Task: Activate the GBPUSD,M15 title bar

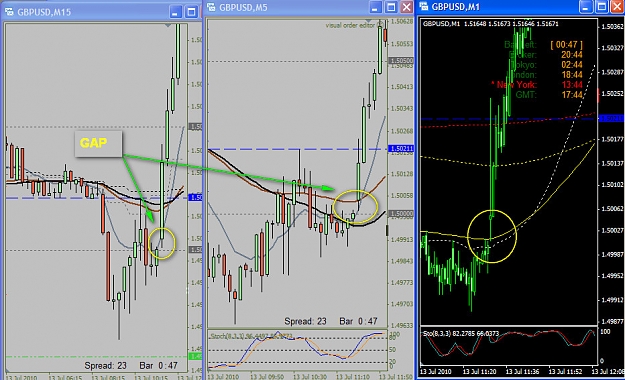Action: [x=102, y=12]
